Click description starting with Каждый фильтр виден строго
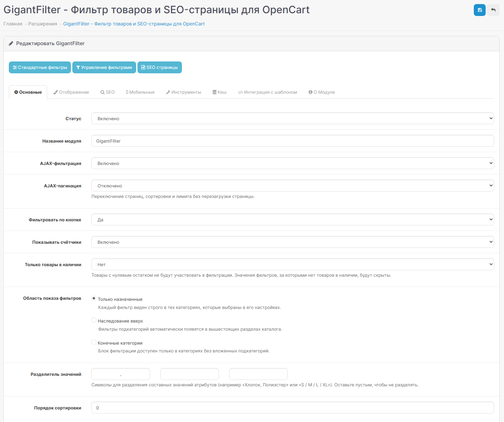The height and width of the screenshot is (422, 504). tap(189, 307)
